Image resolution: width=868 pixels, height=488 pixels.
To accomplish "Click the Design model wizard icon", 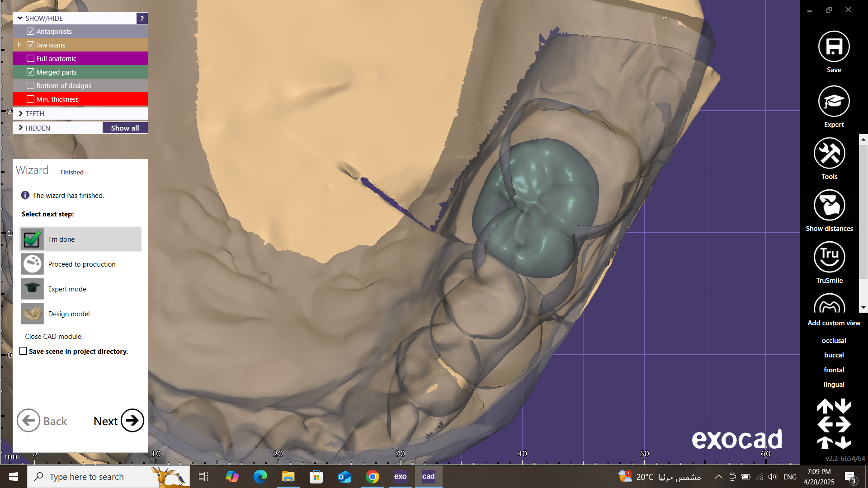I will [x=32, y=314].
